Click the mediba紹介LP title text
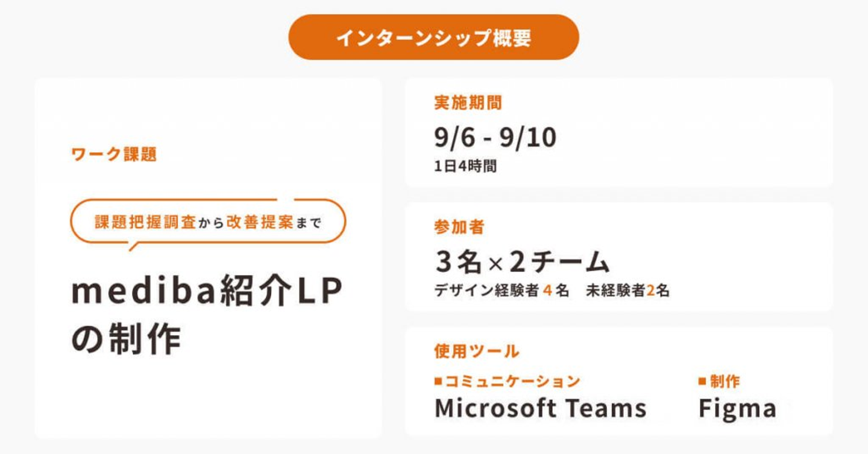Viewport: 868px width, 454px height. [x=207, y=292]
